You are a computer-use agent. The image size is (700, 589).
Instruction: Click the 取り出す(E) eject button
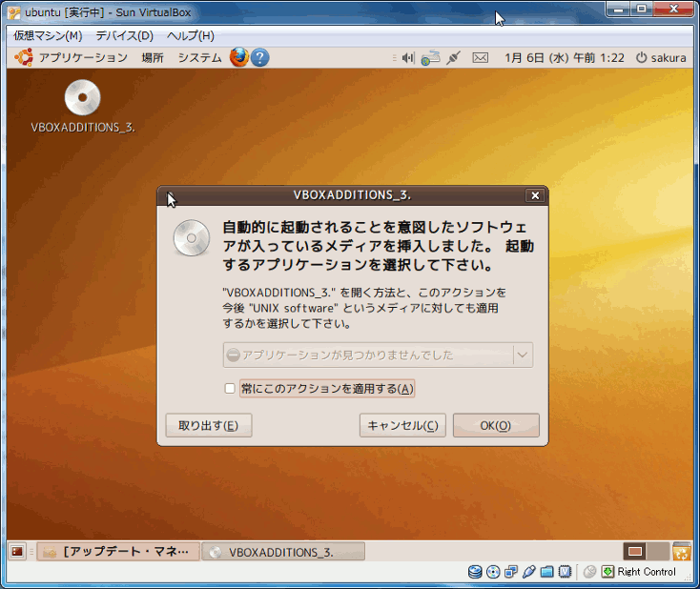click(x=209, y=426)
